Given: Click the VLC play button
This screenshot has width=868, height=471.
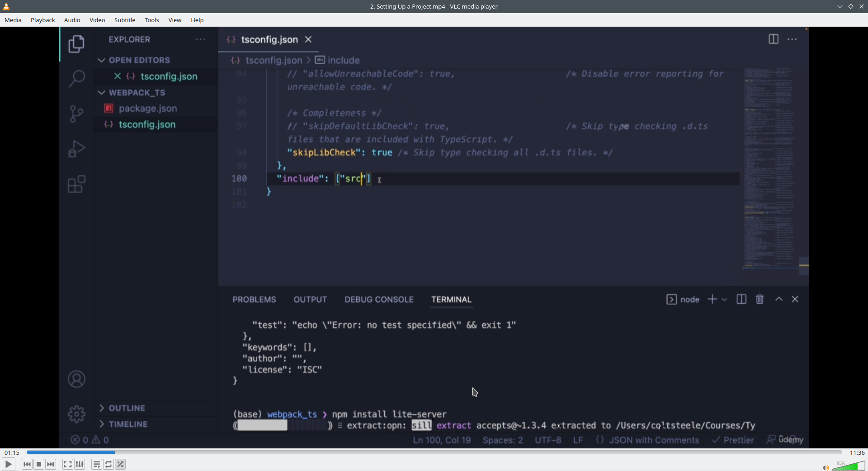Looking at the screenshot, I should pos(8,464).
